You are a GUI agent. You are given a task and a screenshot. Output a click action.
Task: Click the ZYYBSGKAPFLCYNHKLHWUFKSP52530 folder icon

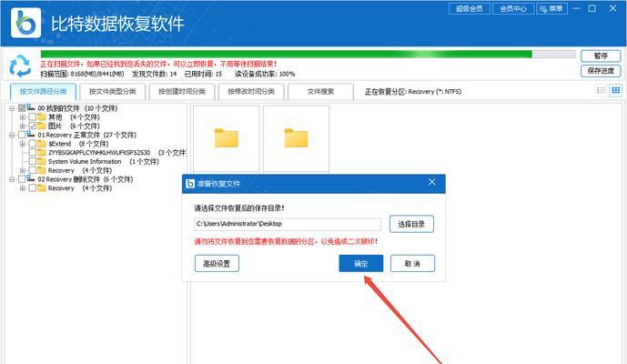[x=42, y=152]
